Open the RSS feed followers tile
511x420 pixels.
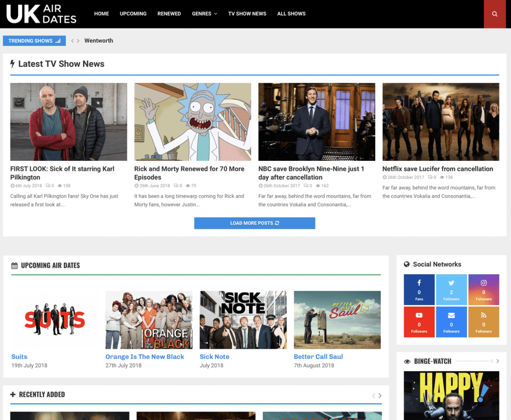click(484, 322)
